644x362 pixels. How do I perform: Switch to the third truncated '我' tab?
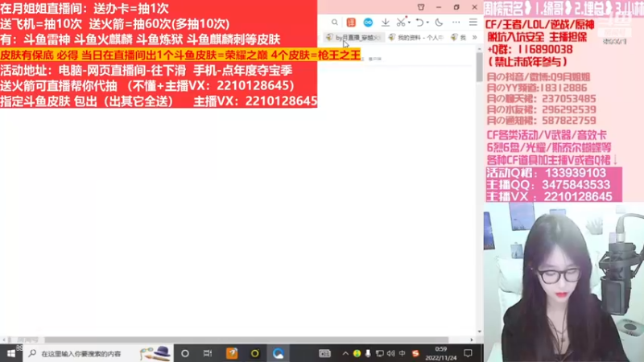click(x=459, y=37)
